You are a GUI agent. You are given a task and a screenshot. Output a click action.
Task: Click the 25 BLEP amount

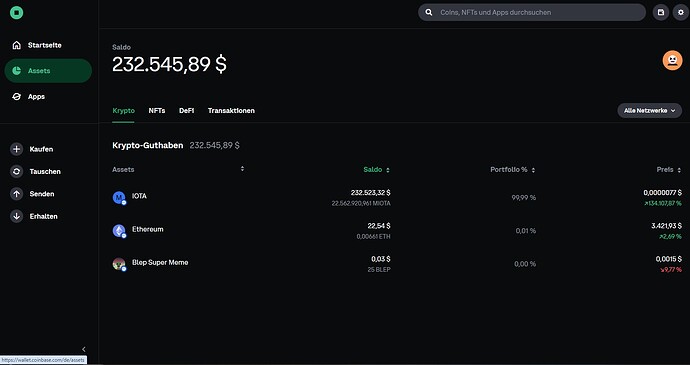click(x=379, y=269)
